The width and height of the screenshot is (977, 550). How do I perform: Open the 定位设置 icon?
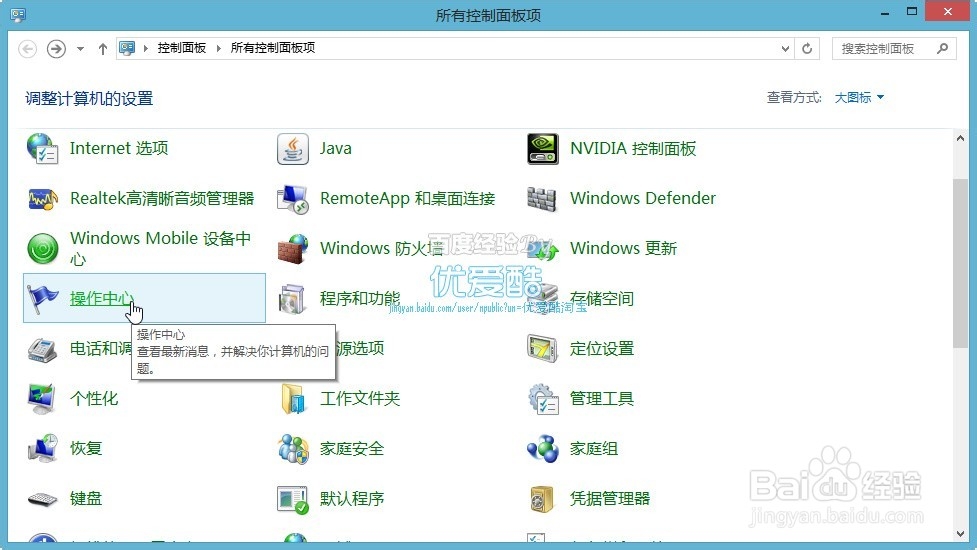point(543,349)
